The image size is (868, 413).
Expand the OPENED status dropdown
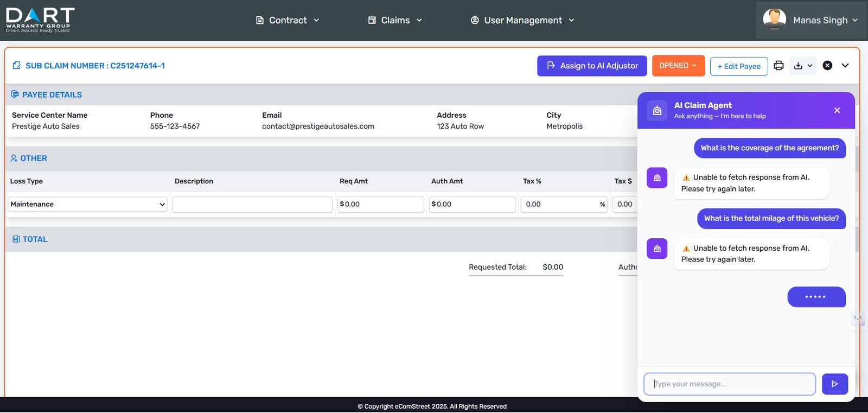(678, 66)
